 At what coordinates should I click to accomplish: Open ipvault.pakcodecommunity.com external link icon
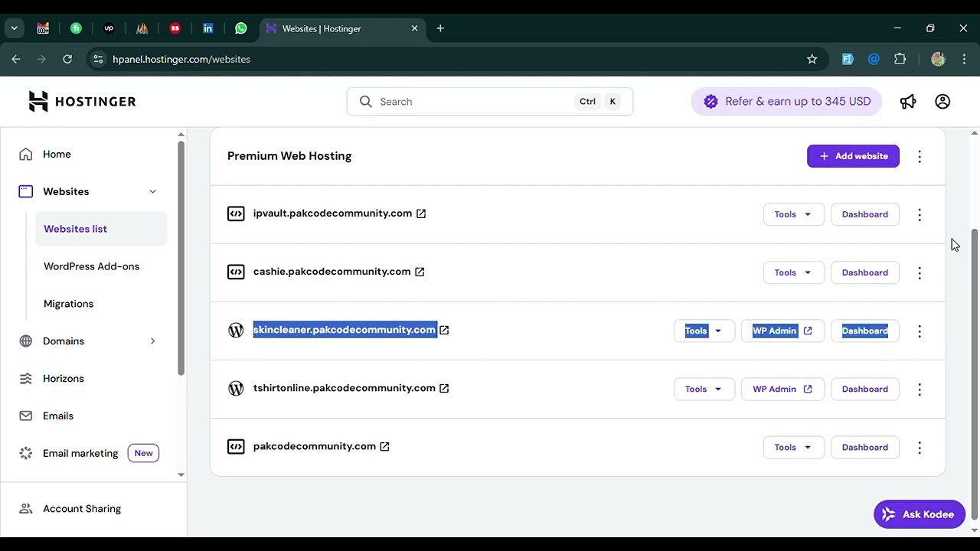point(421,214)
